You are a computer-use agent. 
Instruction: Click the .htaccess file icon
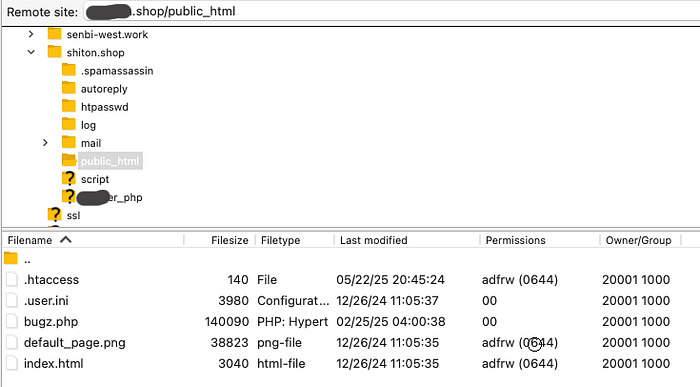click(12, 279)
